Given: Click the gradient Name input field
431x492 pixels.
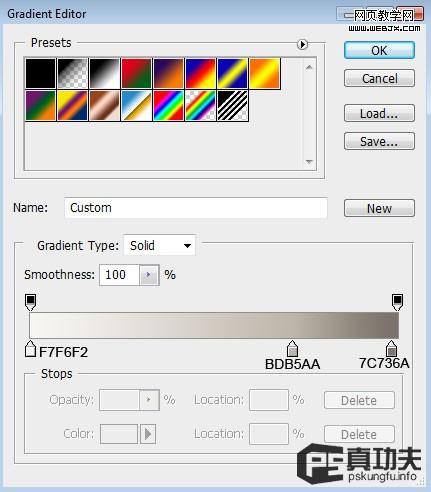Looking at the screenshot, I should [x=196, y=208].
